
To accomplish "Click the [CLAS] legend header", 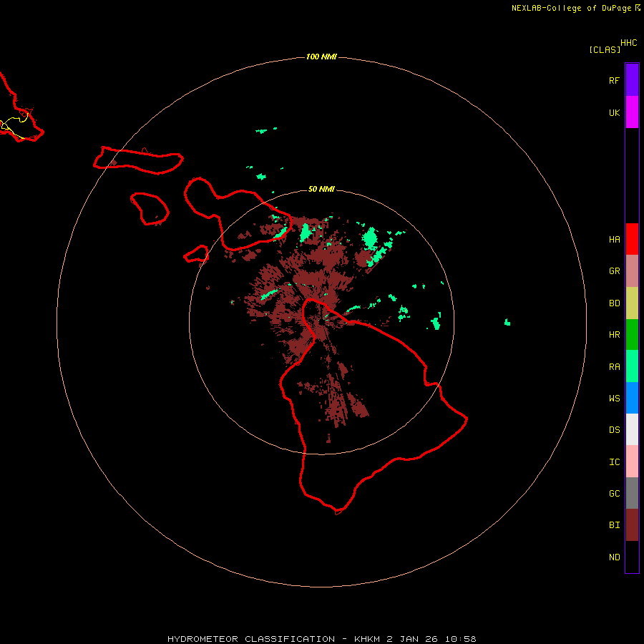I will click(x=605, y=49).
